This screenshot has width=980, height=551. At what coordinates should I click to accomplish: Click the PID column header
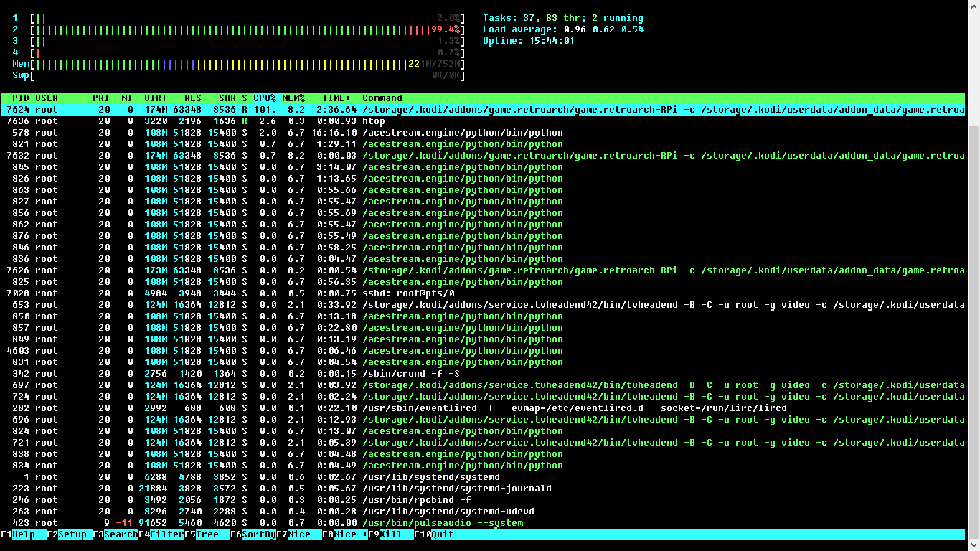(21, 98)
